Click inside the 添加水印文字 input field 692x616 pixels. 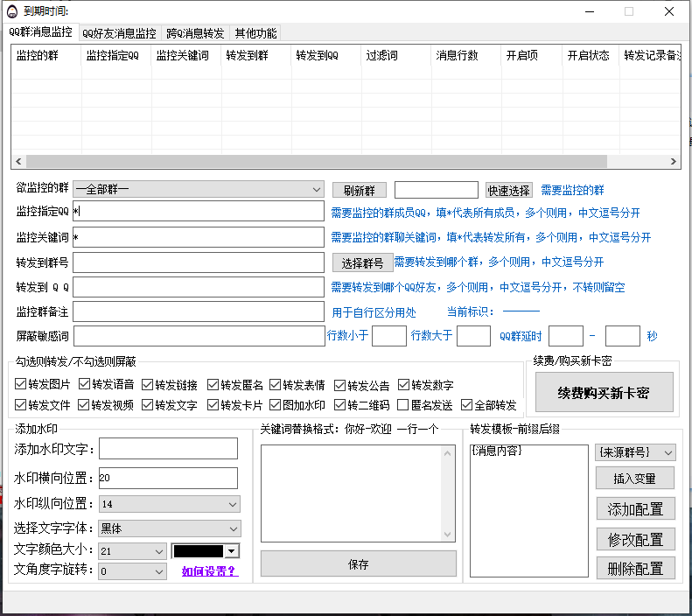tap(168, 449)
